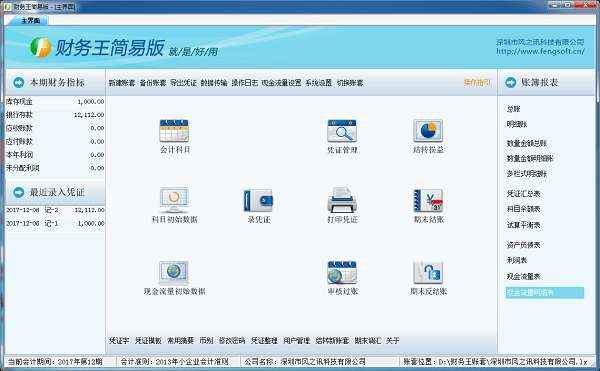This screenshot has width=600, height=371.
Task: Open the fengsoft.cn website link
Action: pyautogui.click(x=540, y=51)
